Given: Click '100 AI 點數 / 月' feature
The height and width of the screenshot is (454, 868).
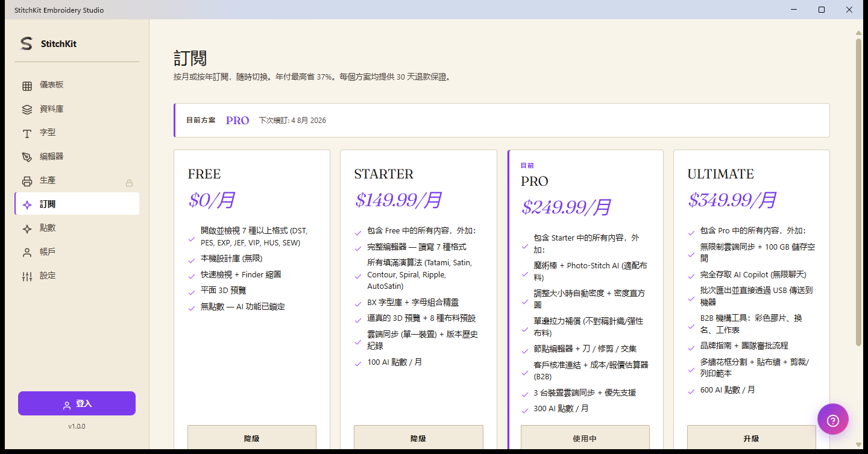Looking at the screenshot, I should (x=395, y=362).
